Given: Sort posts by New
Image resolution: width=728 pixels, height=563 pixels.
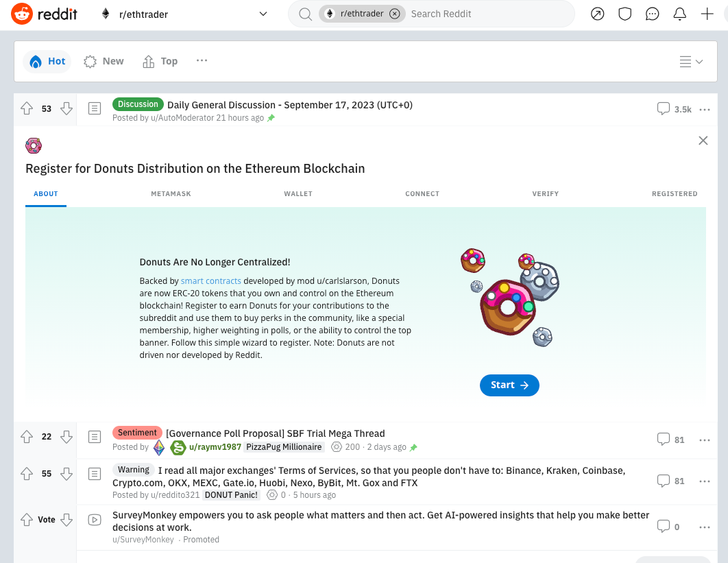Looking at the screenshot, I should (x=104, y=61).
